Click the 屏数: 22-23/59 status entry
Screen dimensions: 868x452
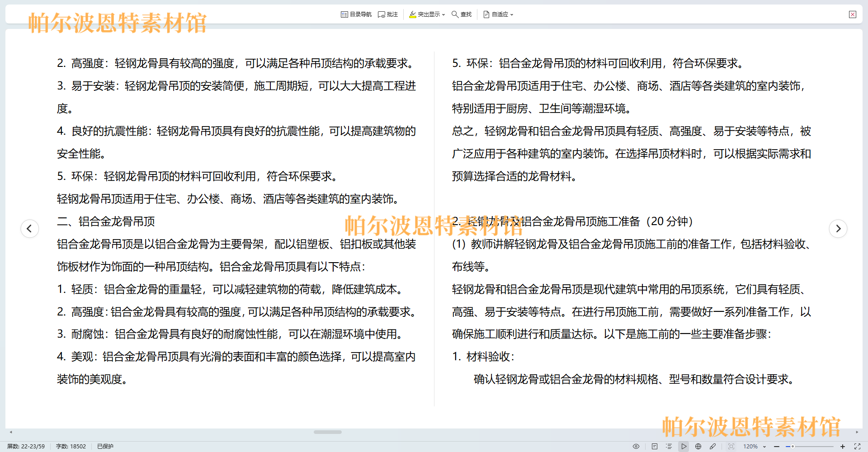tap(26, 446)
